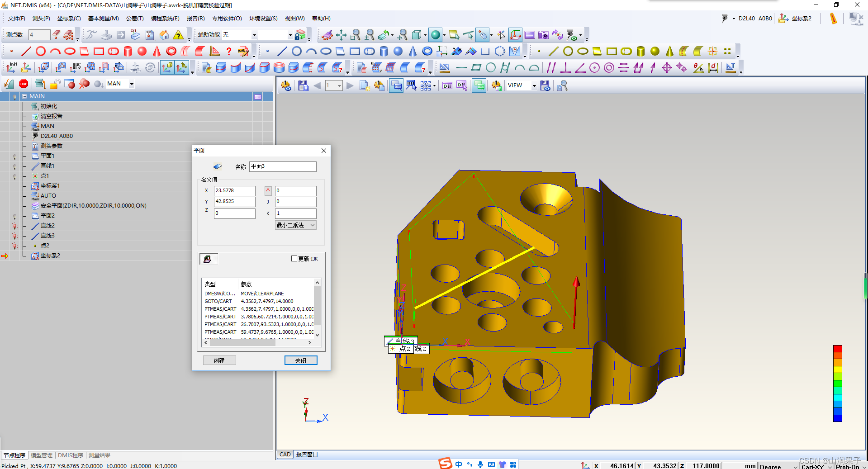Collapse the MAIN program tree node
The height and width of the screenshot is (469, 868).
(24, 96)
